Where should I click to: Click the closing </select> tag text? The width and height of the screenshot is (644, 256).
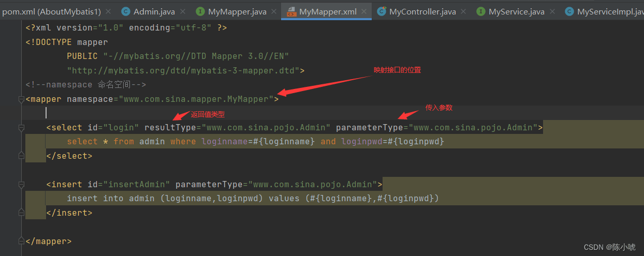coord(69,156)
